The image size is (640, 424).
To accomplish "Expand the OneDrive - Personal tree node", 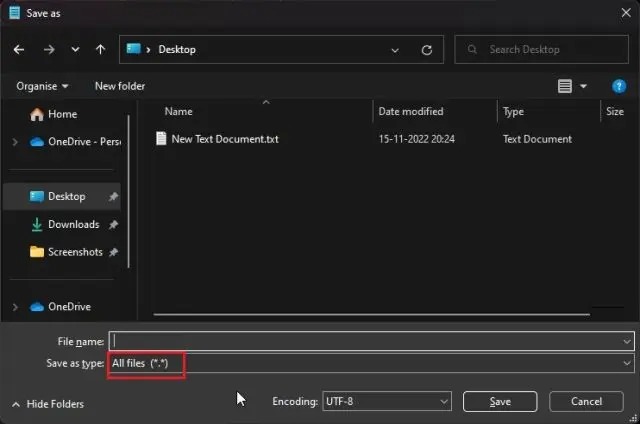I will tap(15, 142).
